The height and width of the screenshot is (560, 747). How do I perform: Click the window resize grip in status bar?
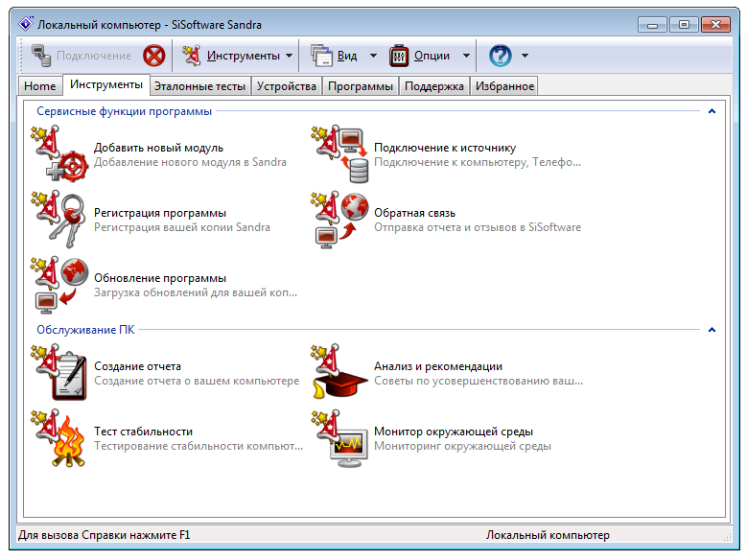[728, 537]
